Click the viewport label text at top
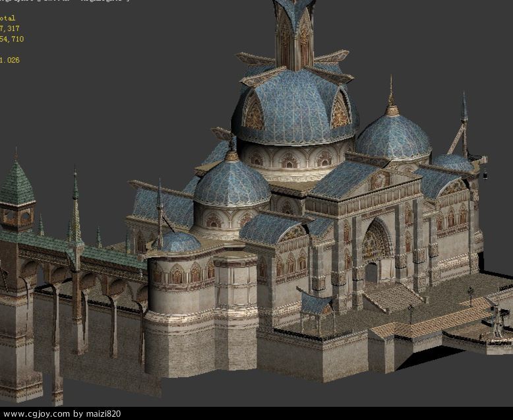The image size is (513, 420). [66, 1]
